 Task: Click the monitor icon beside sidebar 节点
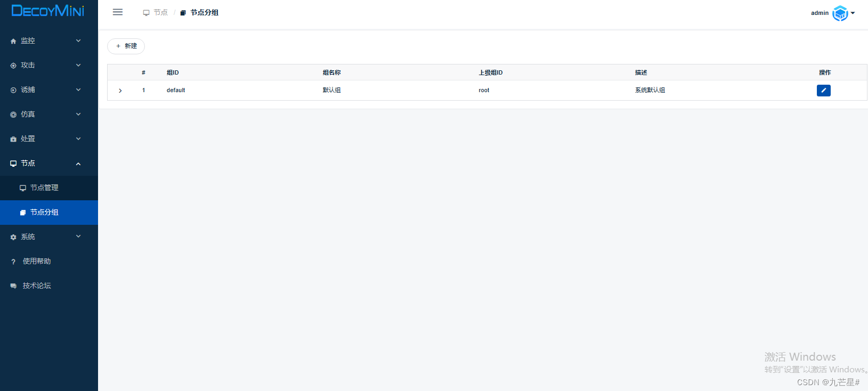tap(13, 164)
